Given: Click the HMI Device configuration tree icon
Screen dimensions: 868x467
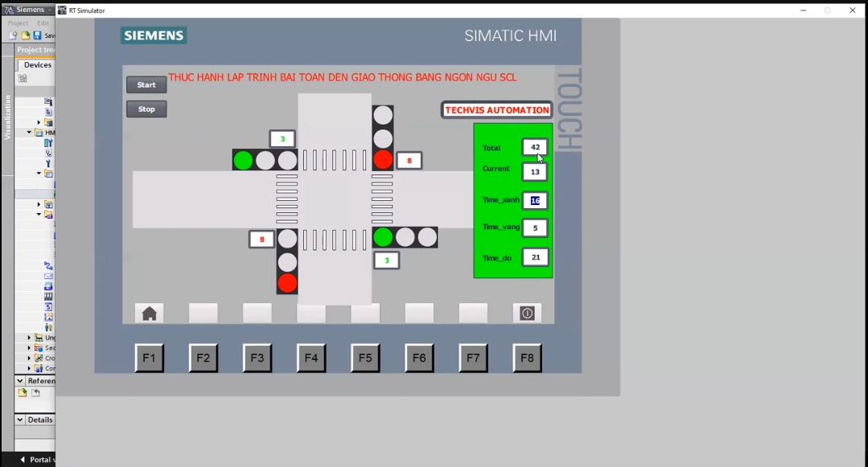Looking at the screenshot, I should point(48,143).
